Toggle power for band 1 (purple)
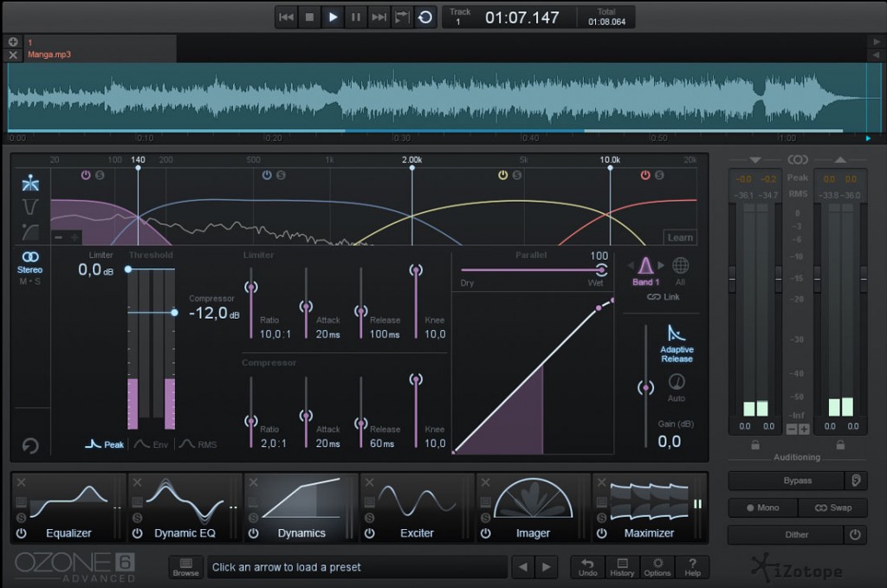This screenshot has height=588, width=887. tap(86, 175)
